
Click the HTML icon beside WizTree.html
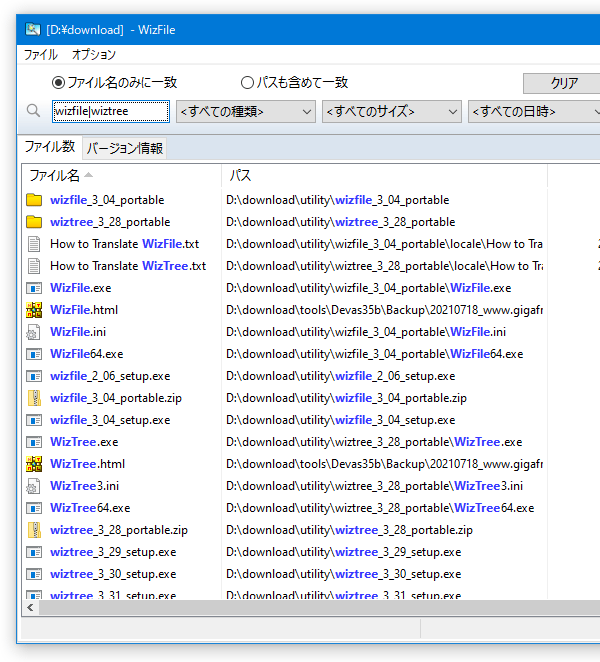click(x=34, y=464)
